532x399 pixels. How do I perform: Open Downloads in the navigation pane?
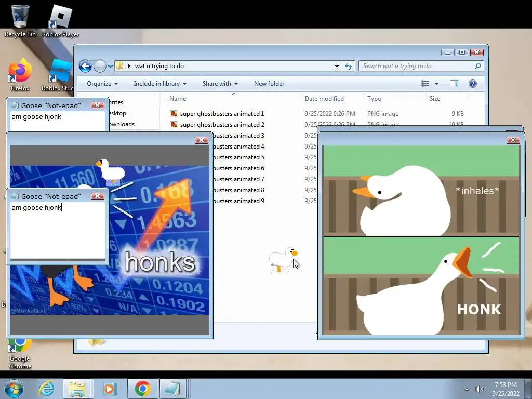pyautogui.click(x=122, y=124)
